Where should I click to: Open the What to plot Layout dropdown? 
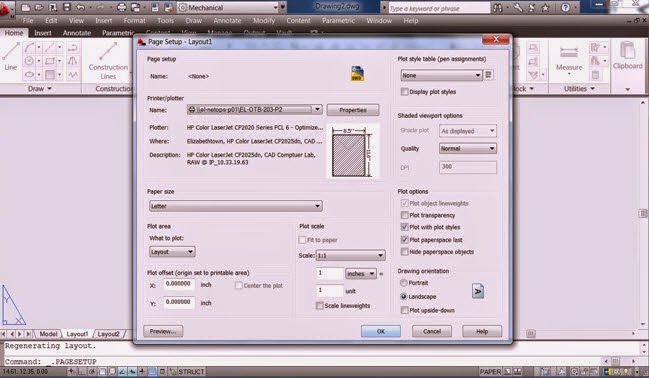pos(172,252)
